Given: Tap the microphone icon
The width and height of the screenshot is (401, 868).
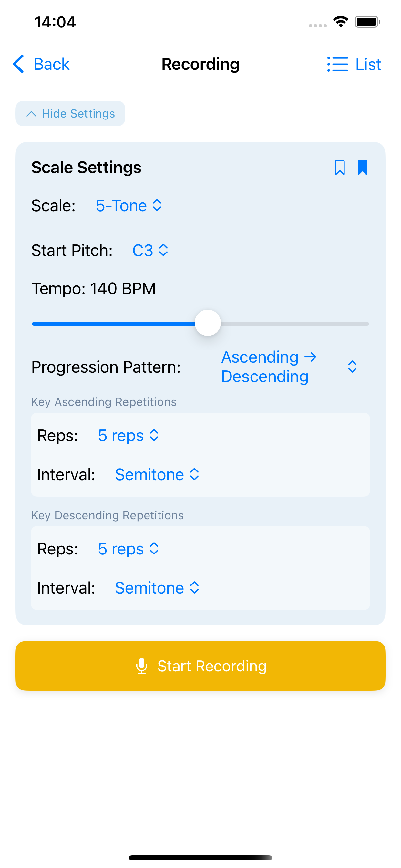Looking at the screenshot, I should [x=141, y=666].
